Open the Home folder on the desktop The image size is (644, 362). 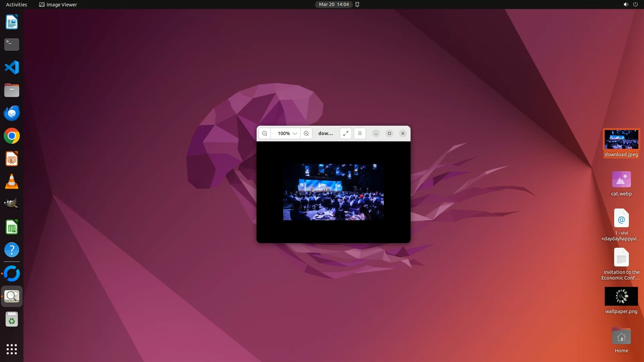click(621, 337)
